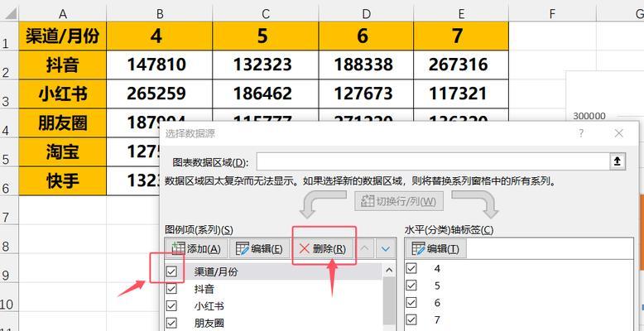Uncheck the 朋友圈 series checkbox
Image resolution: width=644 pixels, height=331 pixels.
pos(171,324)
